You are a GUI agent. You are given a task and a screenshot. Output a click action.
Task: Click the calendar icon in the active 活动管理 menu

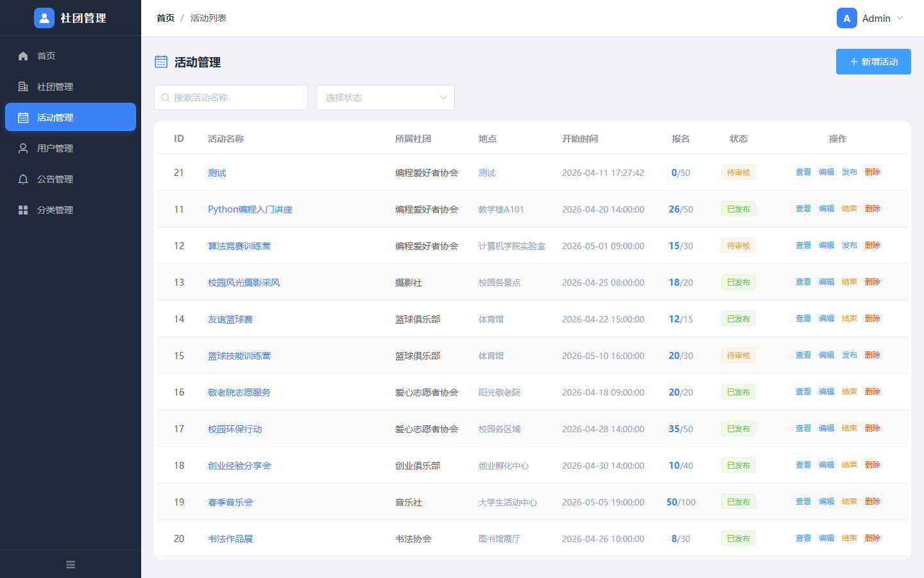point(23,118)
